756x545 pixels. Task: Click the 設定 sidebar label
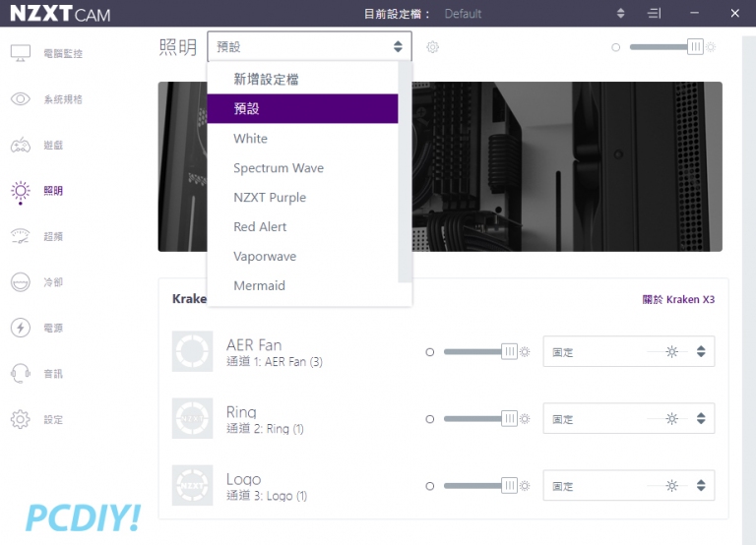coord(53,420)
